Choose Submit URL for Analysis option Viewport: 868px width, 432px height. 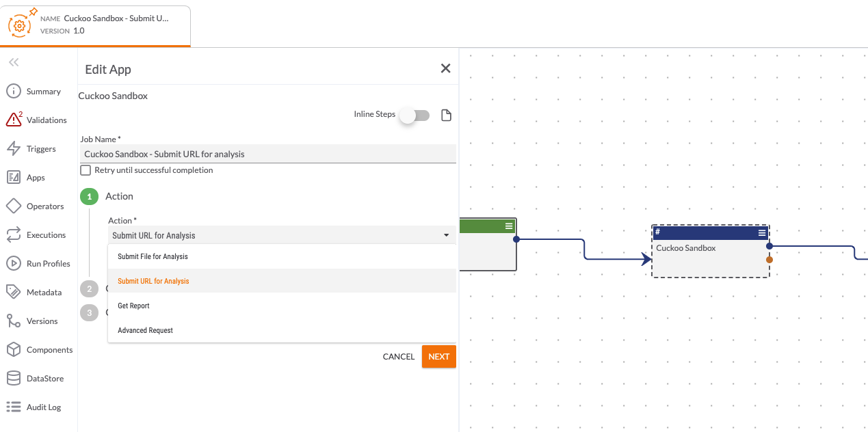pos(282,281)
